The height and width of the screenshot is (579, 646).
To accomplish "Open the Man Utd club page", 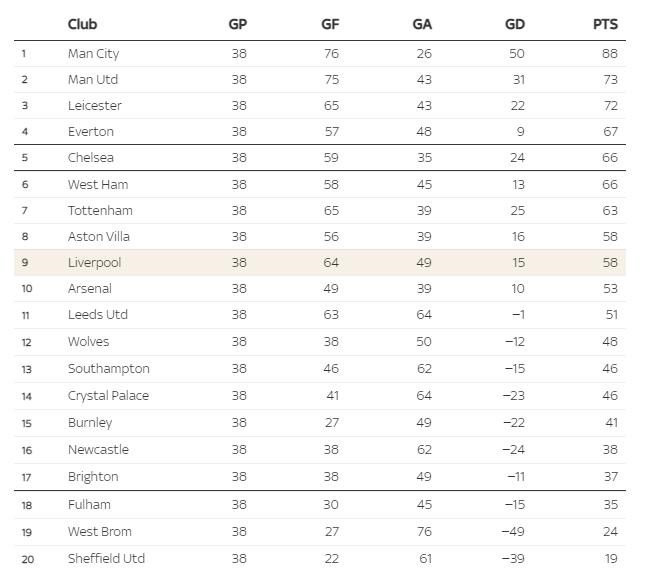I will (x=93, y=79).
